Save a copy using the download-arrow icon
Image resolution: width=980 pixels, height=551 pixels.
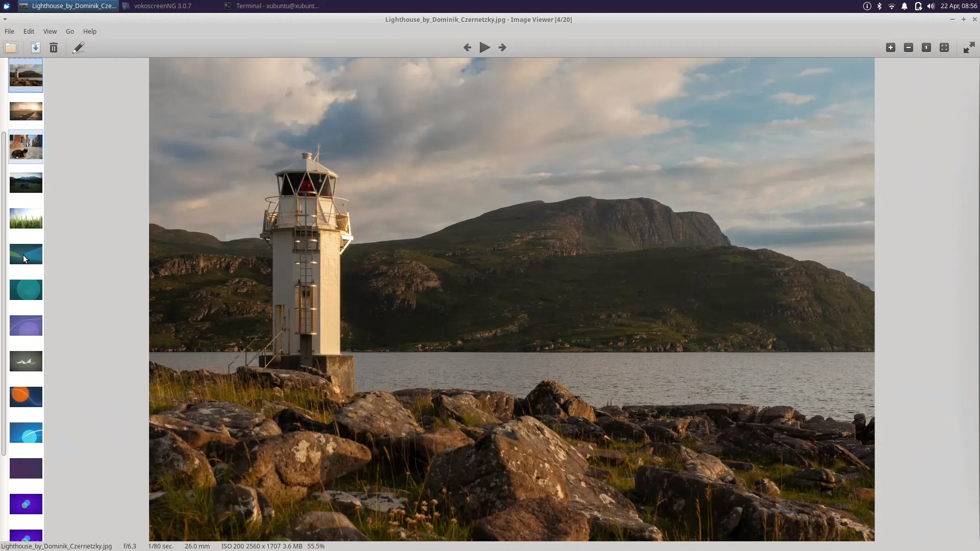click(35, 47)
